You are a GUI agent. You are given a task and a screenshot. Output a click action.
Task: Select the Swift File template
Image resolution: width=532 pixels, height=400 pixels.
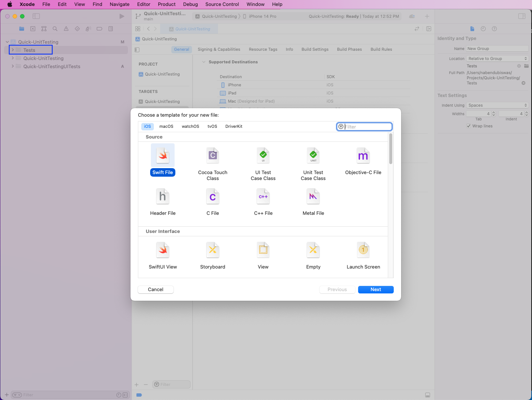pos(163,160)
